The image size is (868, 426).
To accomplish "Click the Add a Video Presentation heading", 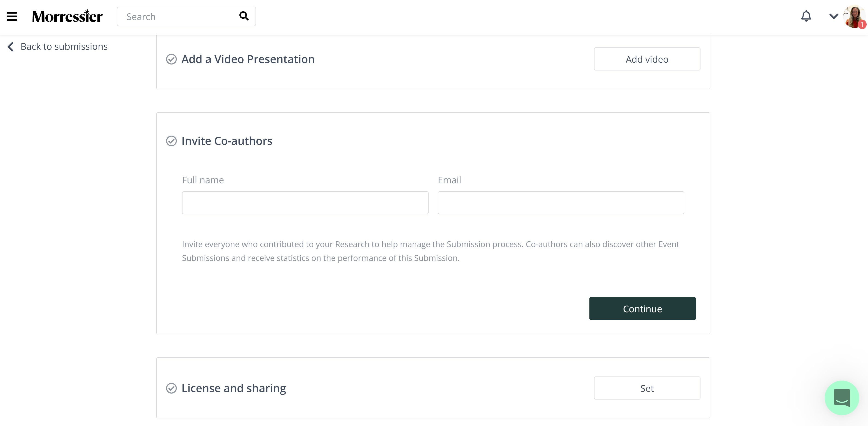I will [248, 59].
